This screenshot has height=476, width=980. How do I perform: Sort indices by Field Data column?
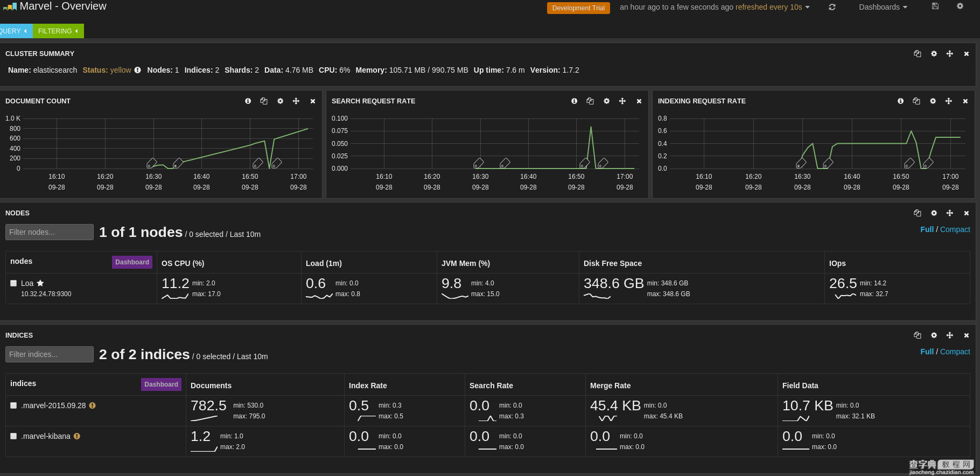point(800,386)
